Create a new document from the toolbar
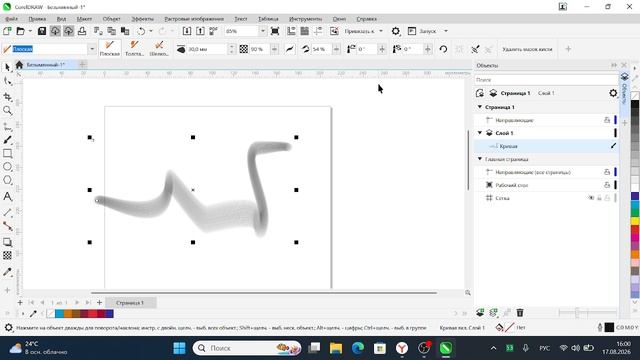The height and width of the screenshot is (360, 640). pyautogui.click(x=7, y=31)
